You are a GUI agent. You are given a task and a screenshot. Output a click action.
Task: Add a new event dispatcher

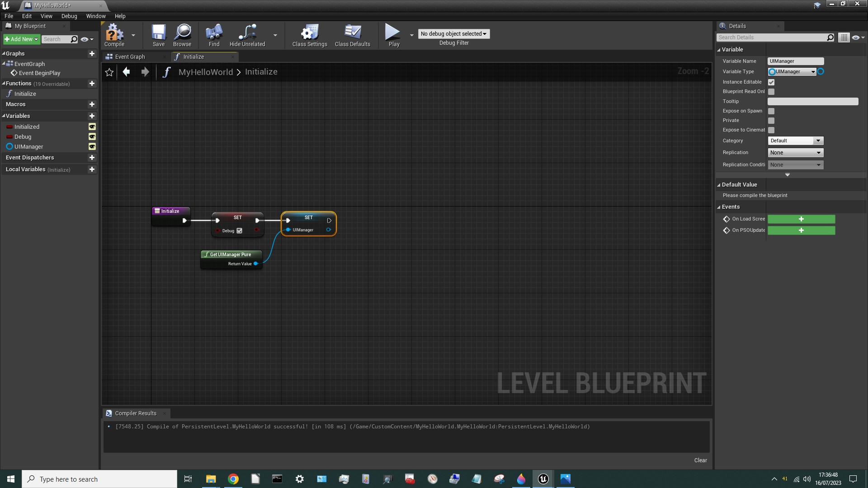point(92,158)
